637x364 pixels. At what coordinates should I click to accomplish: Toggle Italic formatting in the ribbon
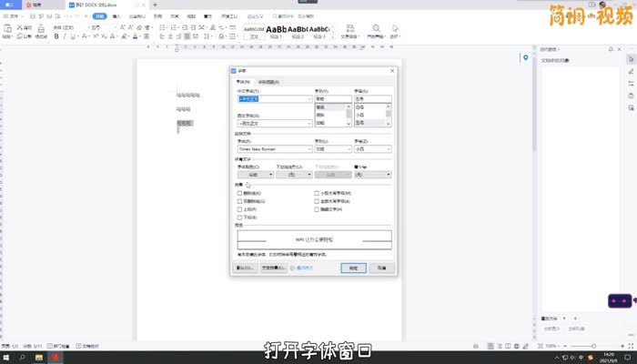coord(65,36)
